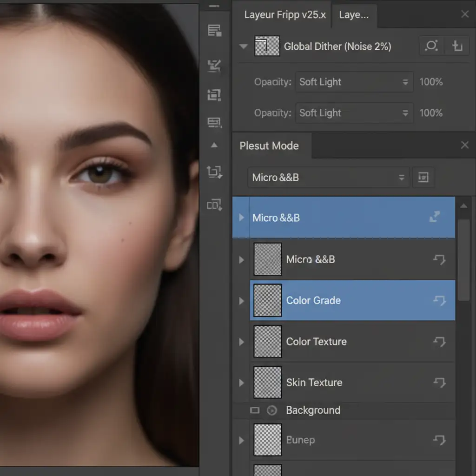This screenshot has height=476, width=476.
Task: Click the icon right of the Micro &&B dropdown
Action: pyautogui.click(x=423, y=178)
